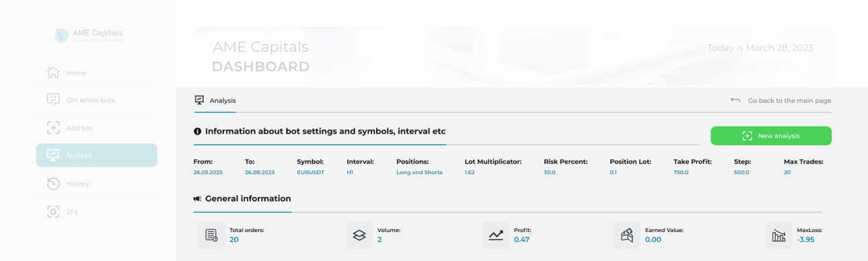This screenshot has height=261, width=868.
Task: Click the Take Profit value 750.0
Action: (x=681, y=172)
